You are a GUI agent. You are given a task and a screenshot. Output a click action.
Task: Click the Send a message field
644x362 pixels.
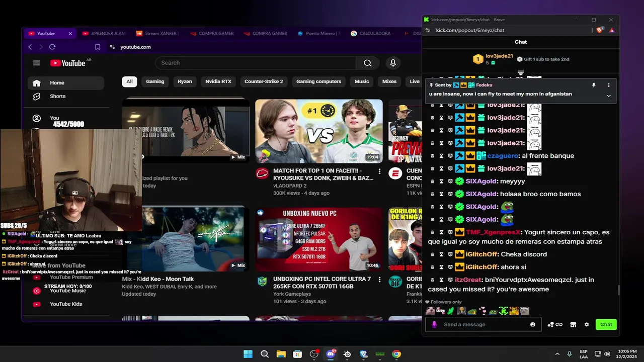point(484,324)
